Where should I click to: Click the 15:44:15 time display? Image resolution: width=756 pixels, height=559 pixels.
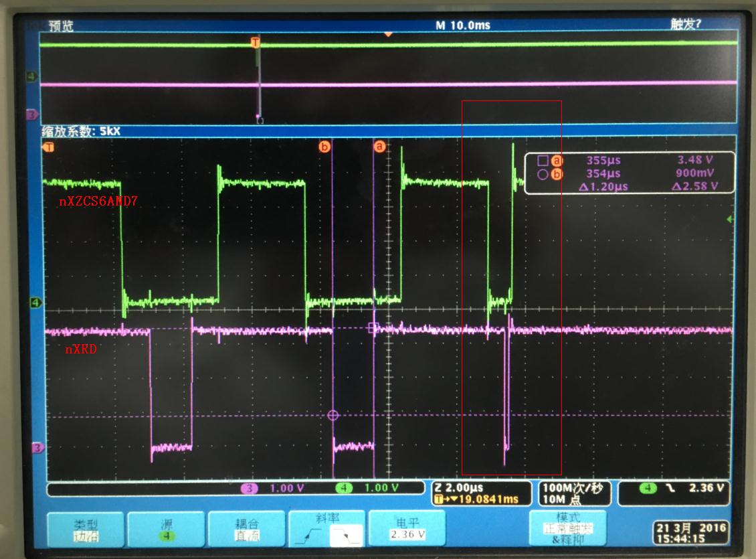(x=680, y=539)
